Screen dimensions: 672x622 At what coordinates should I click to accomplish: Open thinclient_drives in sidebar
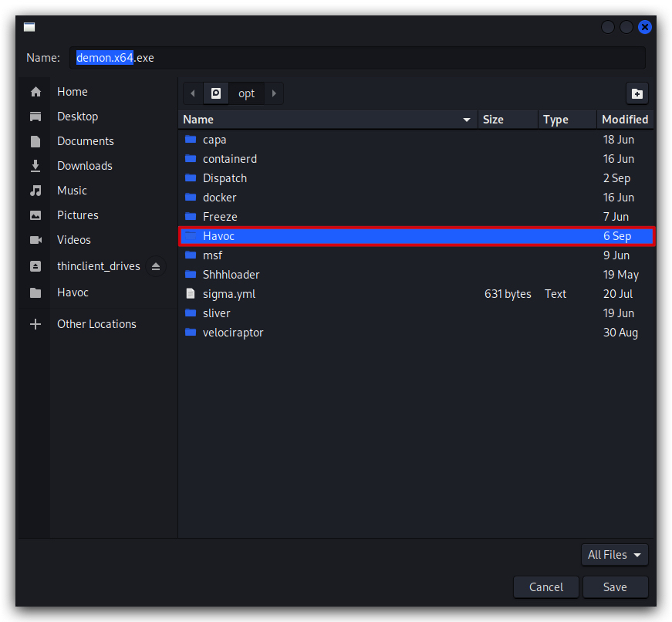pyautogui.click(x=99, y=266)
